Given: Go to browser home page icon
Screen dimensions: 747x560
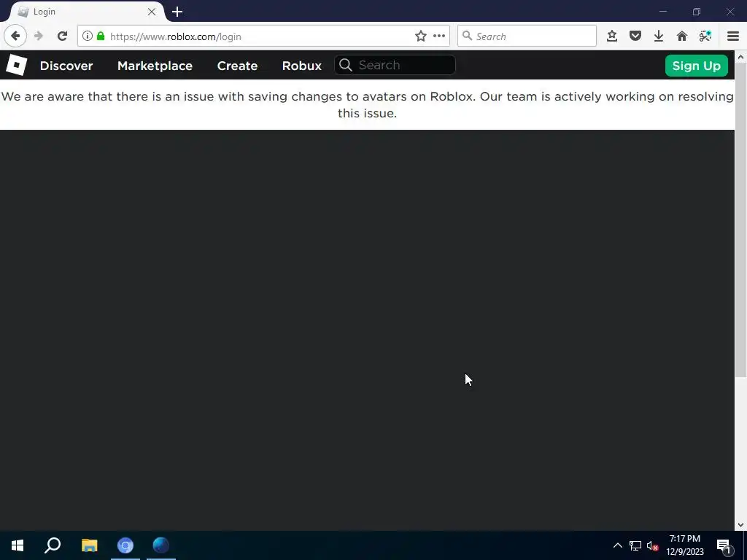Looking at the screenshot, I should pyautogui.click(x=682, y=36).
